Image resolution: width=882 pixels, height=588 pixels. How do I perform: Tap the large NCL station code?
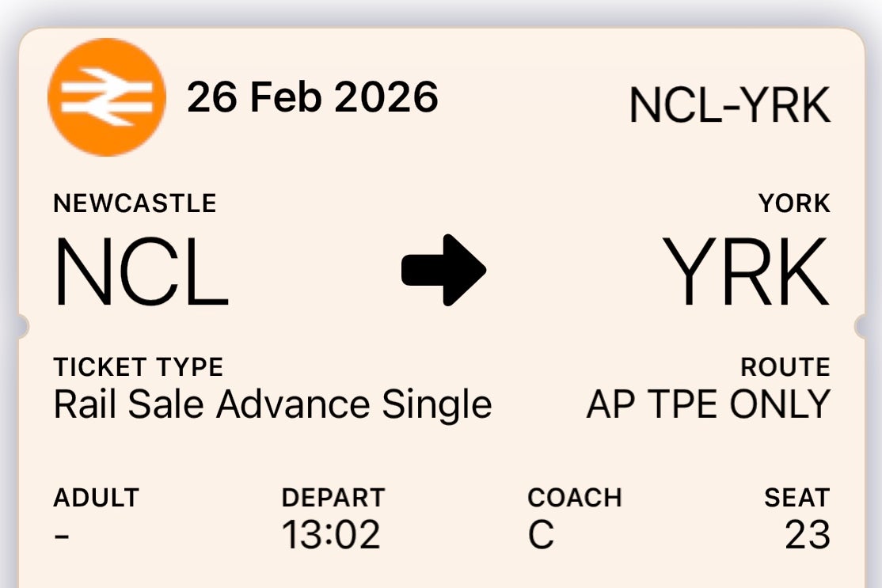tap(141, 271)
